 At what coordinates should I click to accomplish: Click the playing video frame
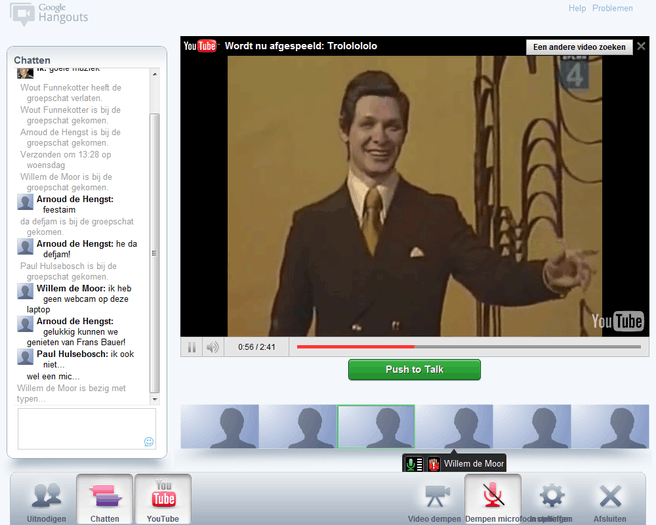coord(415,196)
